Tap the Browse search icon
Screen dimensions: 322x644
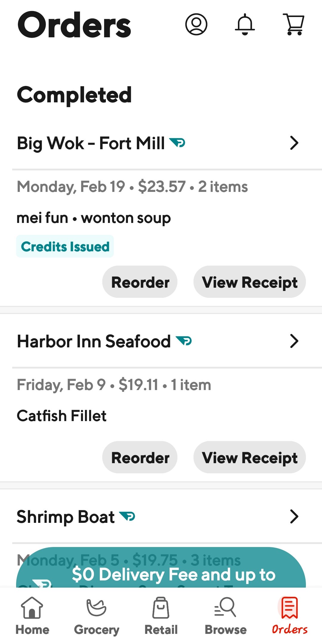225,608
